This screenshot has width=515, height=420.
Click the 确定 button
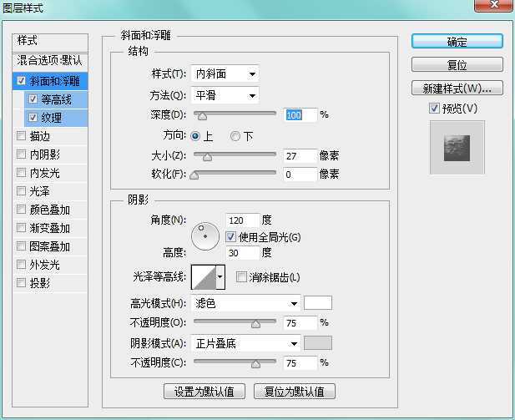point(457,42)
